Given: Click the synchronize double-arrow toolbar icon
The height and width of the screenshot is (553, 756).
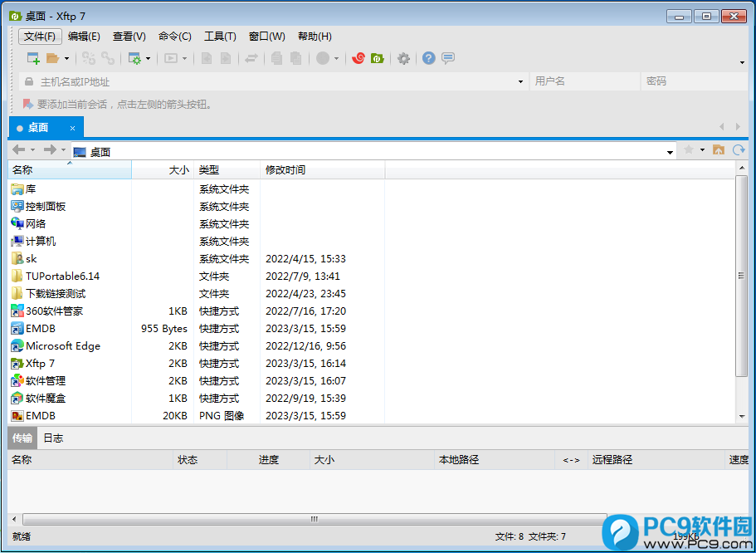Looking at the screenshot, I should (251, 58).
